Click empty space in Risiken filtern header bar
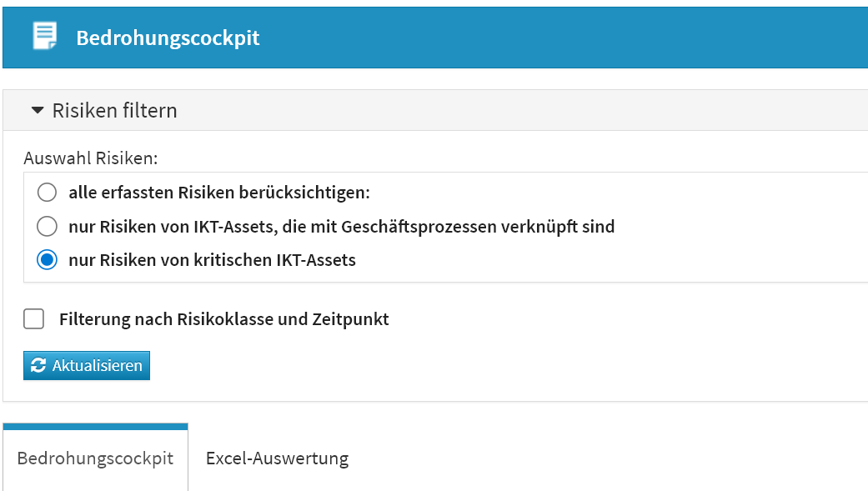 pos(517,111)
